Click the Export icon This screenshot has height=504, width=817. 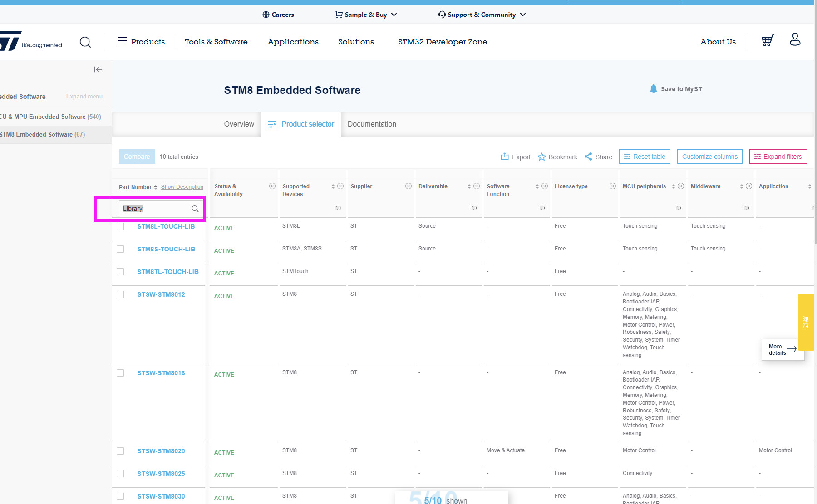point(504,157)
